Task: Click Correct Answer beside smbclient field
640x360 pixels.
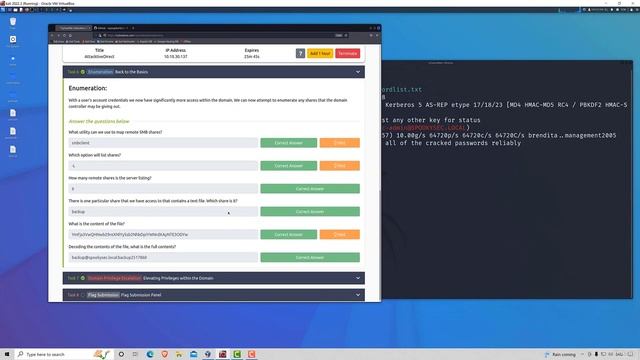Action: coord(289,143)
